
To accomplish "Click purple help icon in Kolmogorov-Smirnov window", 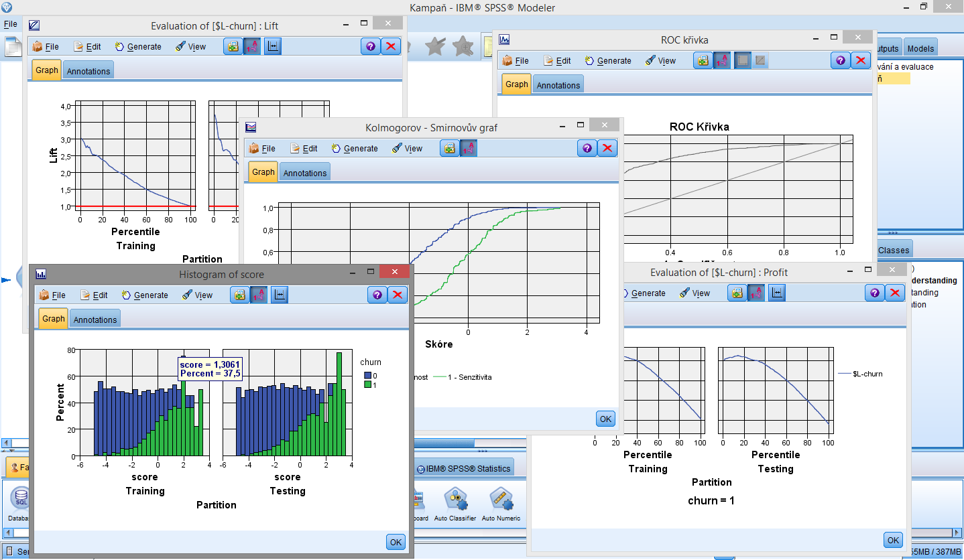I will click(x=587, y=148).
